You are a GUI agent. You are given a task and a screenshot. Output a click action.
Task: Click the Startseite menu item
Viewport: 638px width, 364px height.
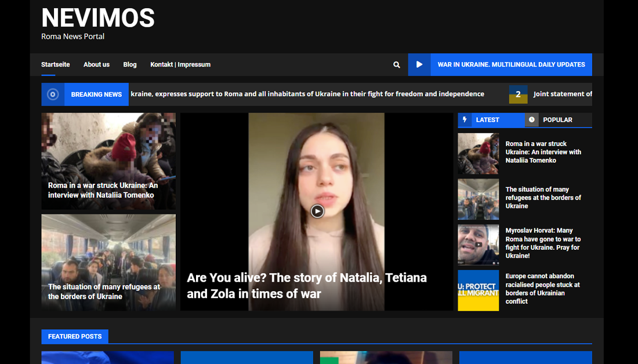coord(56,65)
